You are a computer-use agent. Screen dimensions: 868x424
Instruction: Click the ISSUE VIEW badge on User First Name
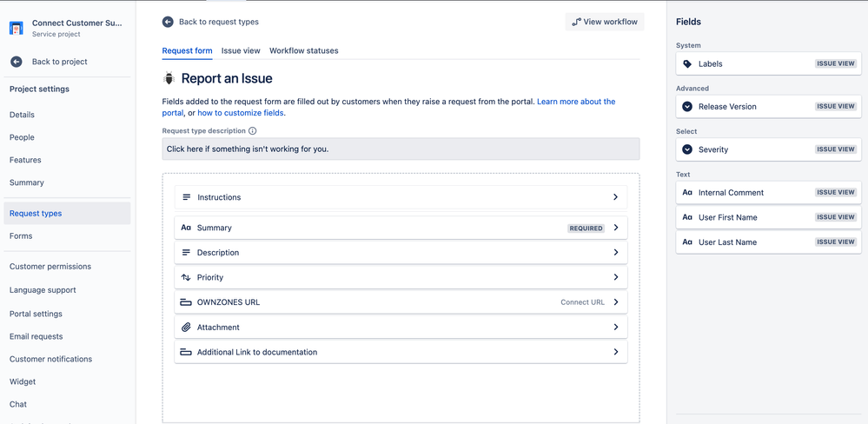[836, 217]
